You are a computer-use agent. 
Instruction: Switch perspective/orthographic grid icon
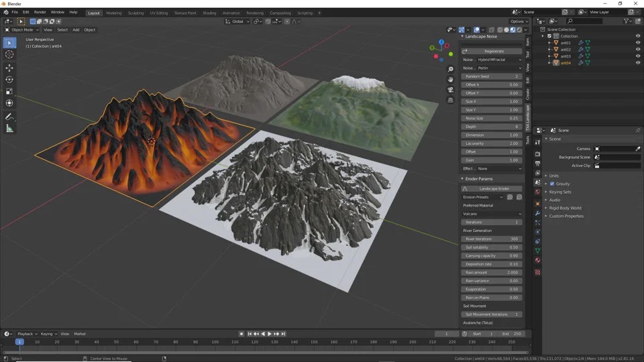[x=451, y=100]
